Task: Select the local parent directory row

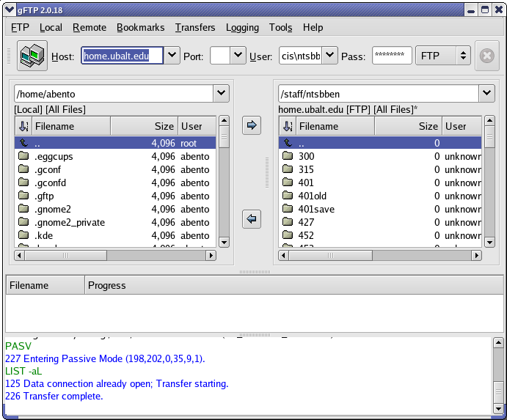Action: tap(115, 143)
